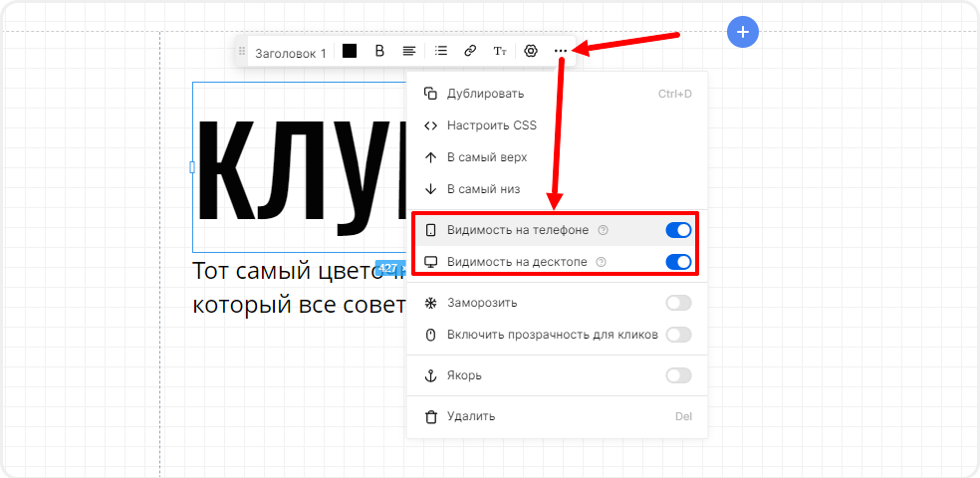This screenshot has width=980, height=478.
Task: Click the blue 427 size badge
Action: (391, 268)
